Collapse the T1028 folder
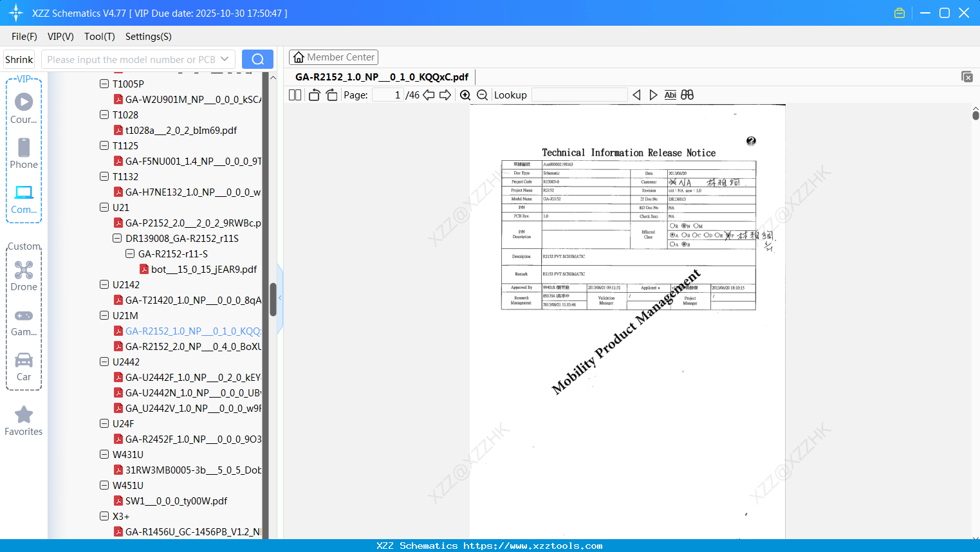 104,115
